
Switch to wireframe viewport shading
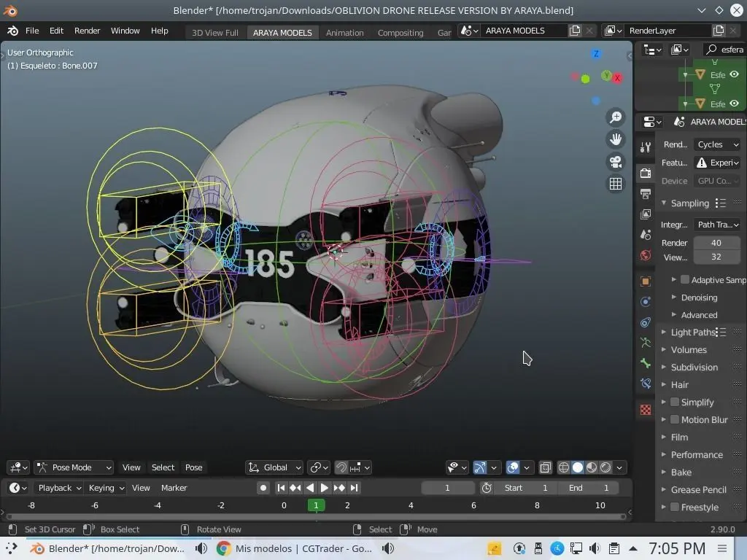coord(564,467)
